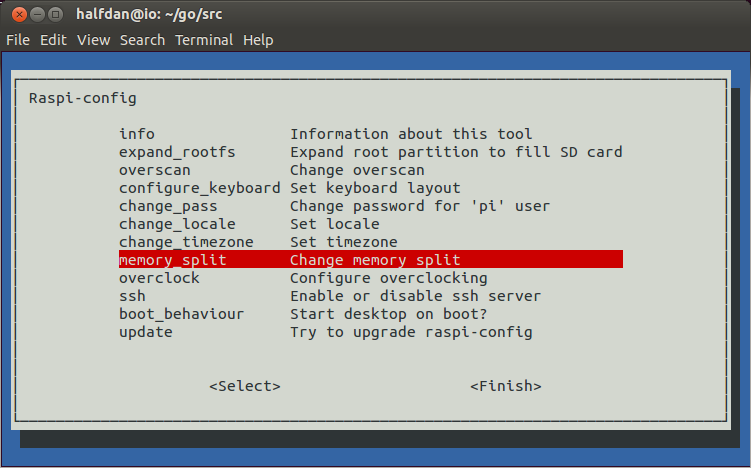Open the Terminal menu
Screen dimensions: 751x468
coord(204,40)
